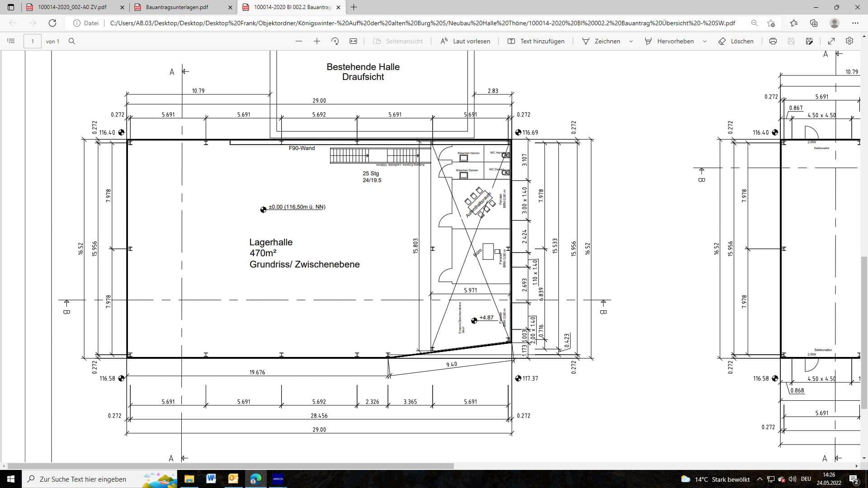Click the zoom in plus icon

[x=317, y=41]
